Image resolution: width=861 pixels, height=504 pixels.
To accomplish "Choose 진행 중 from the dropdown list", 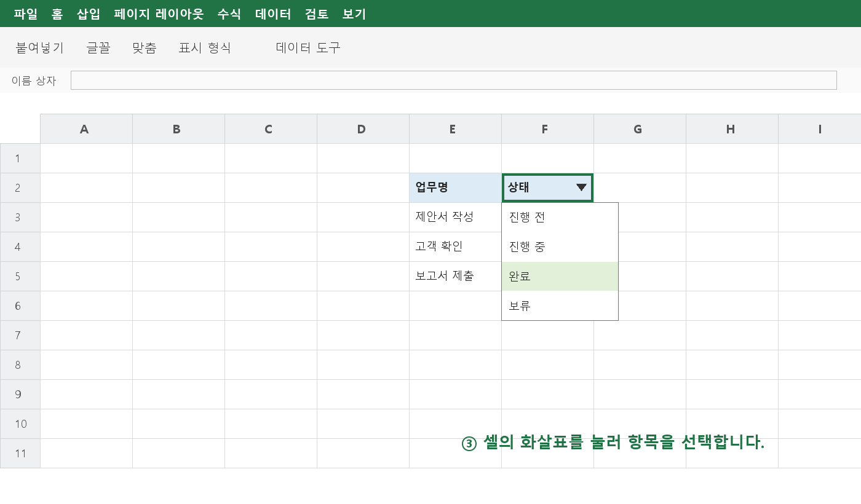I will coord(560,247).
